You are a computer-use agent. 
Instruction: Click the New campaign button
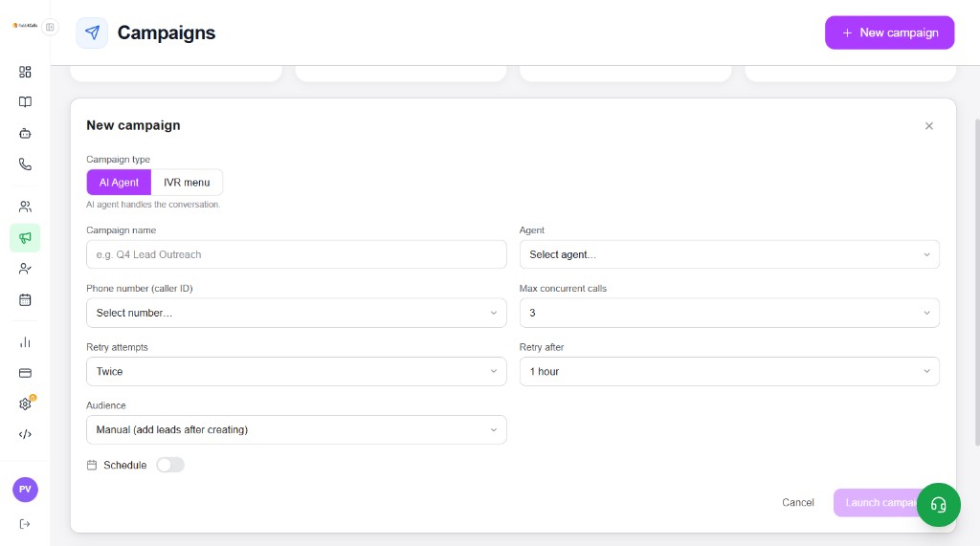[x=889, y=33]
